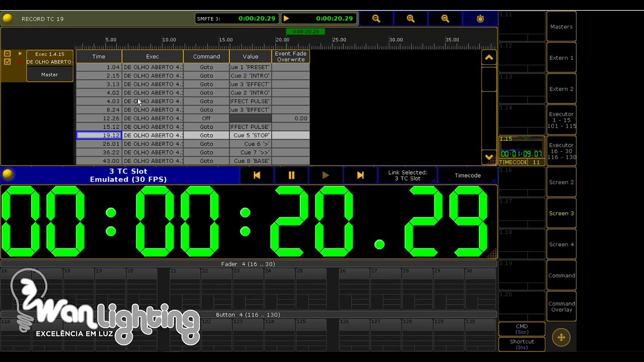Click the red record dot in track header
Screen dimensions: 644x362
pos(20,62)
